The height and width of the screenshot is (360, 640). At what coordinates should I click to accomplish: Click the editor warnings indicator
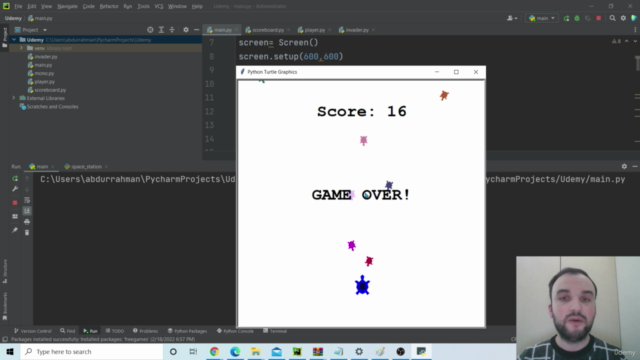(x=616, y=41)
